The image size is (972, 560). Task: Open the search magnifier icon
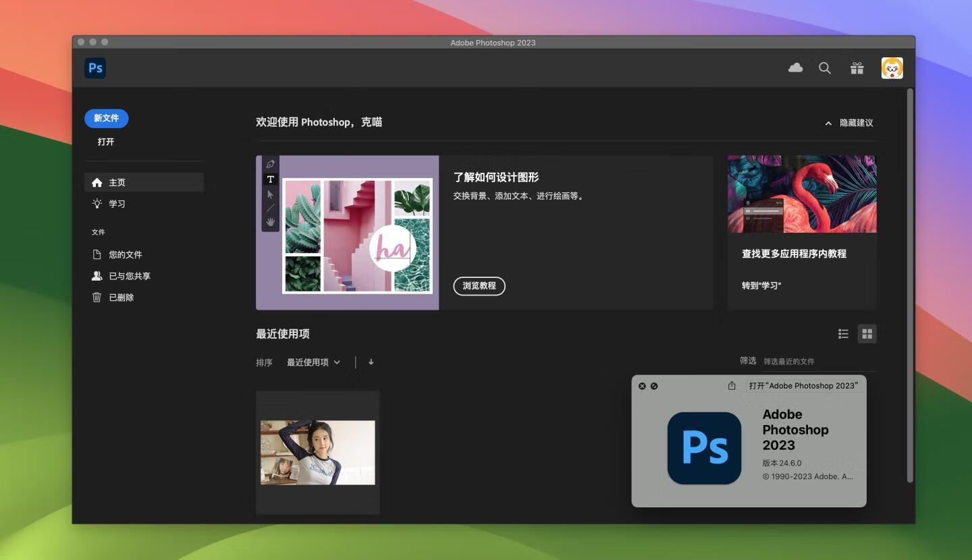[825, 68]
